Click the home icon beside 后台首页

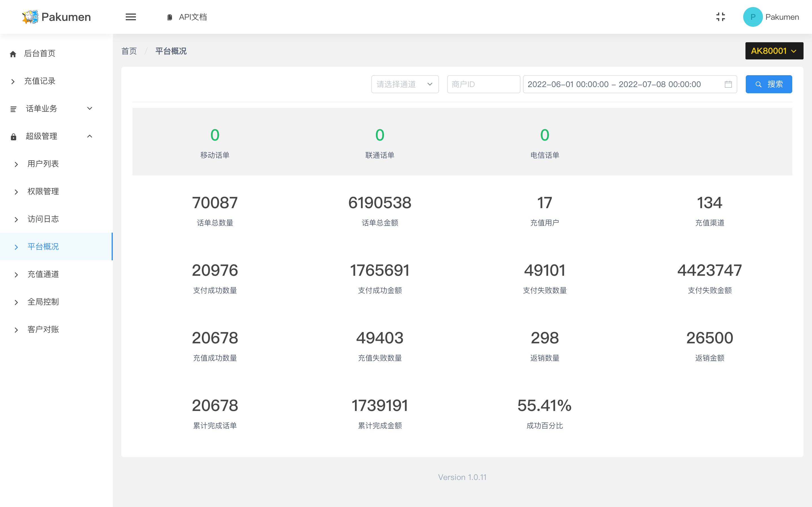(13, 54)
